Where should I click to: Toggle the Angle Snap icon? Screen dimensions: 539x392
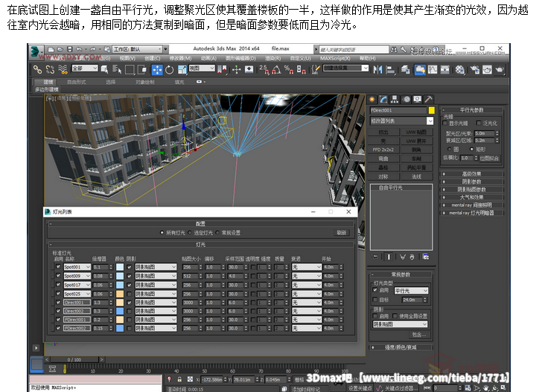(x=275, y=70)
